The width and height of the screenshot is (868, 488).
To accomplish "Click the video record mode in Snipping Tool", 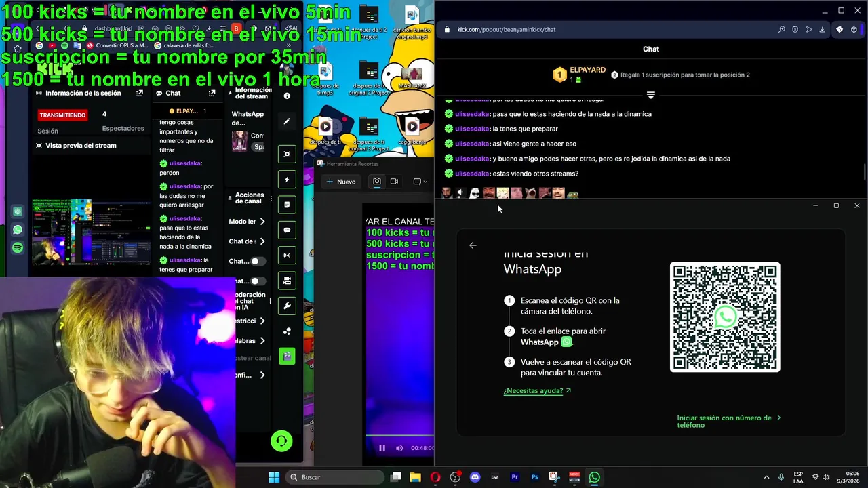I will click(394, 181).
